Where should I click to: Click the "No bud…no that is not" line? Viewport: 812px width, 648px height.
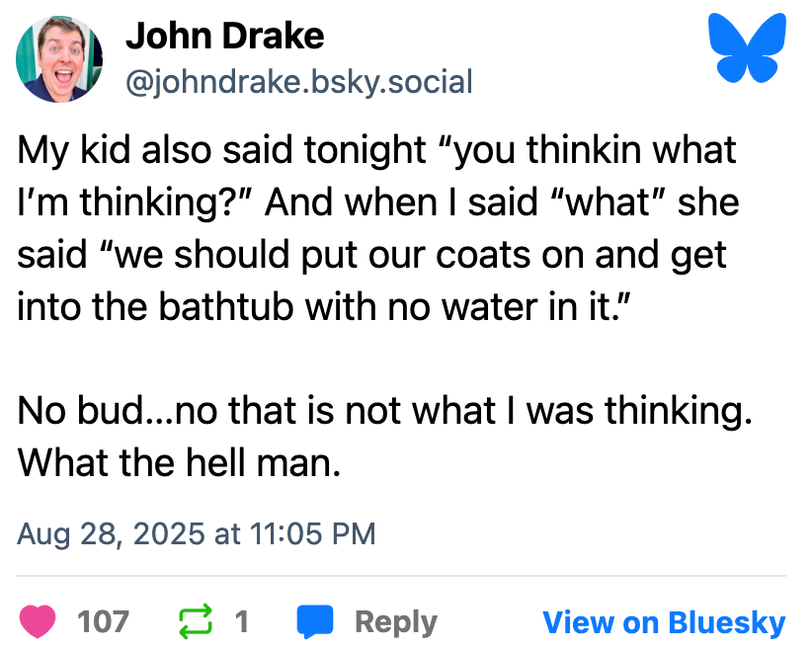(385, 410)
